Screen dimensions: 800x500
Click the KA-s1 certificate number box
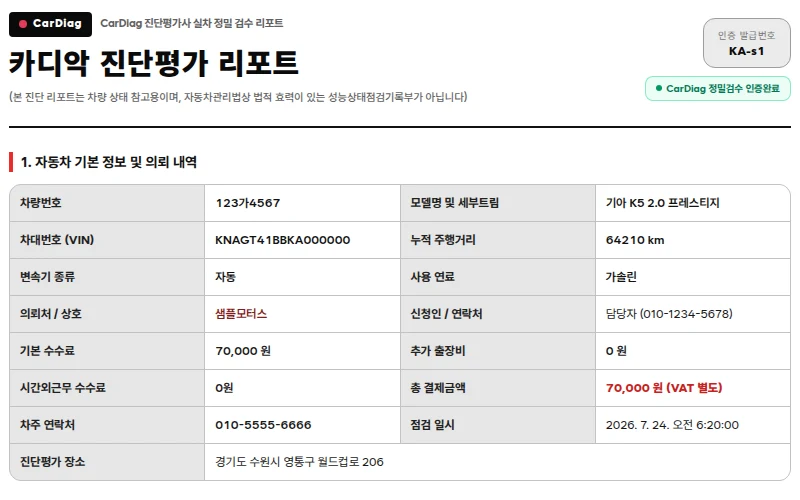tap(746, 43)
